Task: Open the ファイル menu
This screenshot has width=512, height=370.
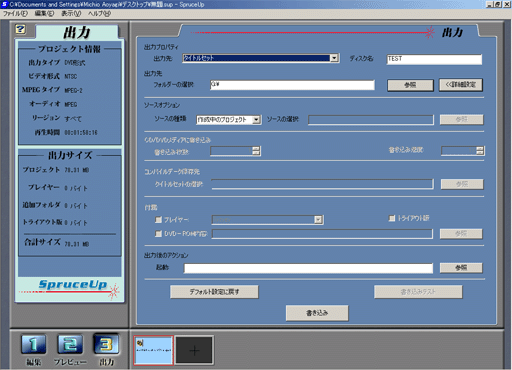Action: (x=15, y=14)
